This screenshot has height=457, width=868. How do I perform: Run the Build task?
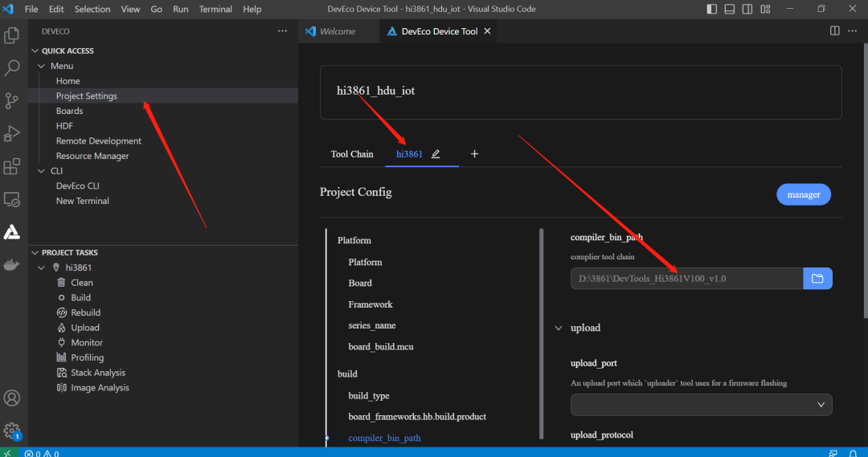click(x=80, y=298)
